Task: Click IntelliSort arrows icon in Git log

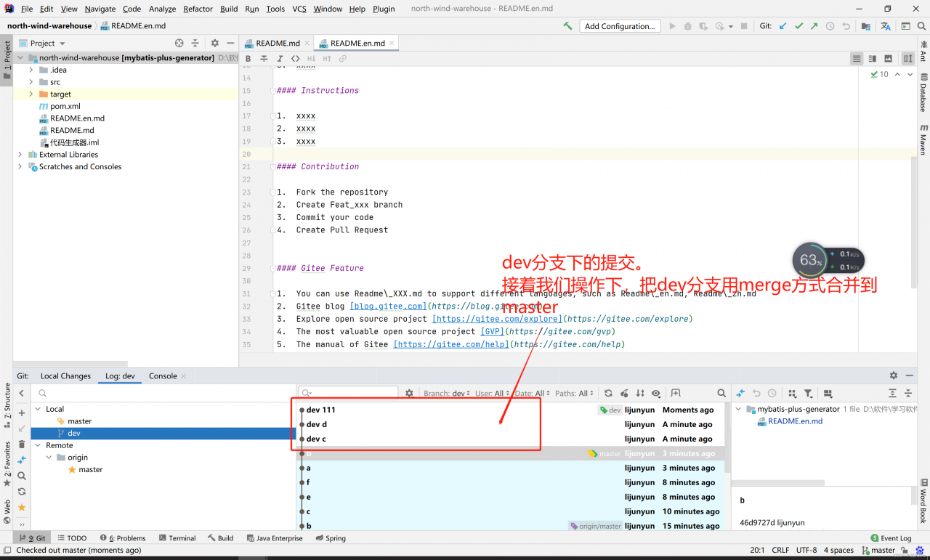Action: (640, 393)
